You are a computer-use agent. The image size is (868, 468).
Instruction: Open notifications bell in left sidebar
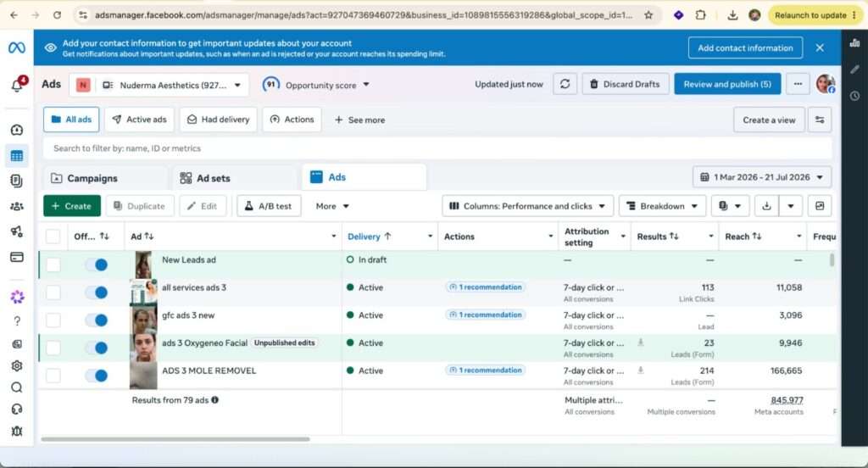pos(17,85)
